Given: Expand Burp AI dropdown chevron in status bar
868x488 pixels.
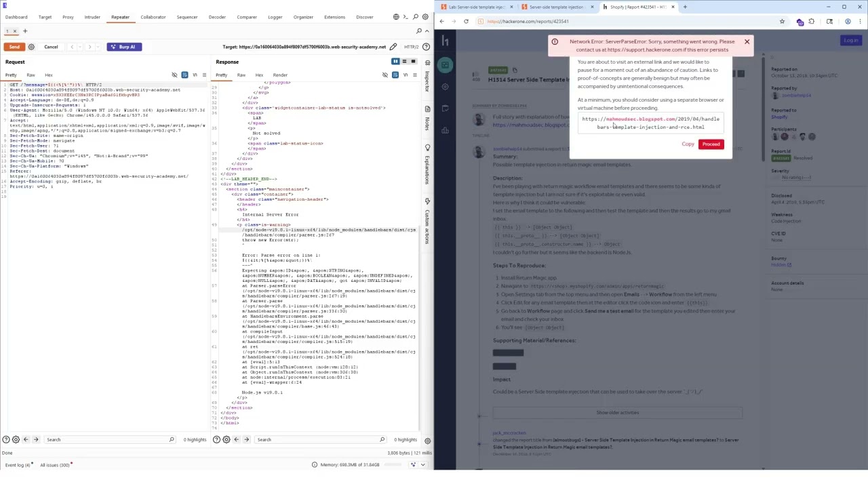Looking at the screenshot, I should [422, 465].
